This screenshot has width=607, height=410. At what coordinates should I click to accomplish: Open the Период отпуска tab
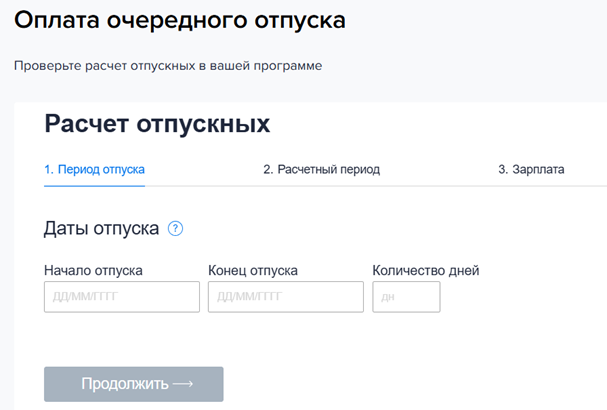(x=94, y=170)
